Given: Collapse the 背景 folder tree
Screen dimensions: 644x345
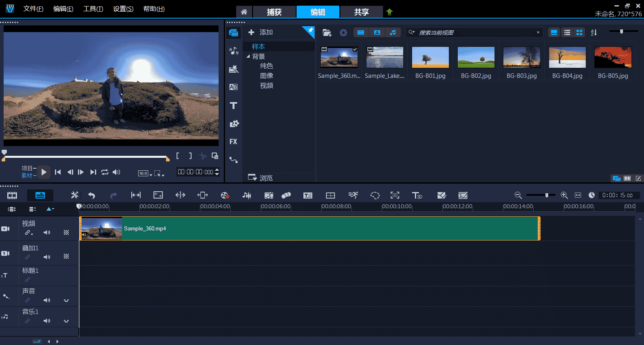Looking at the screenshot, I should (248, 56).
